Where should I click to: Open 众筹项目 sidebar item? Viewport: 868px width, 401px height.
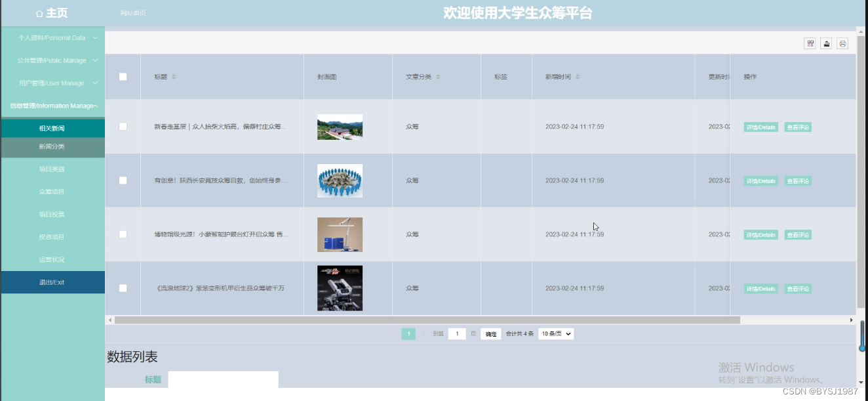coord(52,192)
